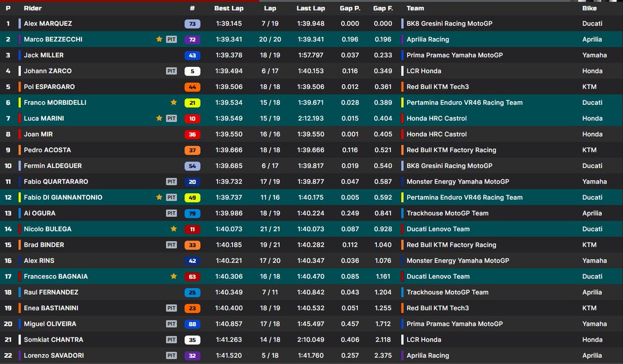
Task: Click the white number 5 badge
Action: 192,71
